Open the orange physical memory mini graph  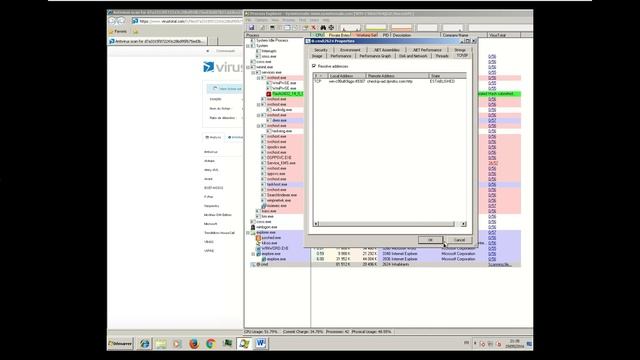point(401,27)
